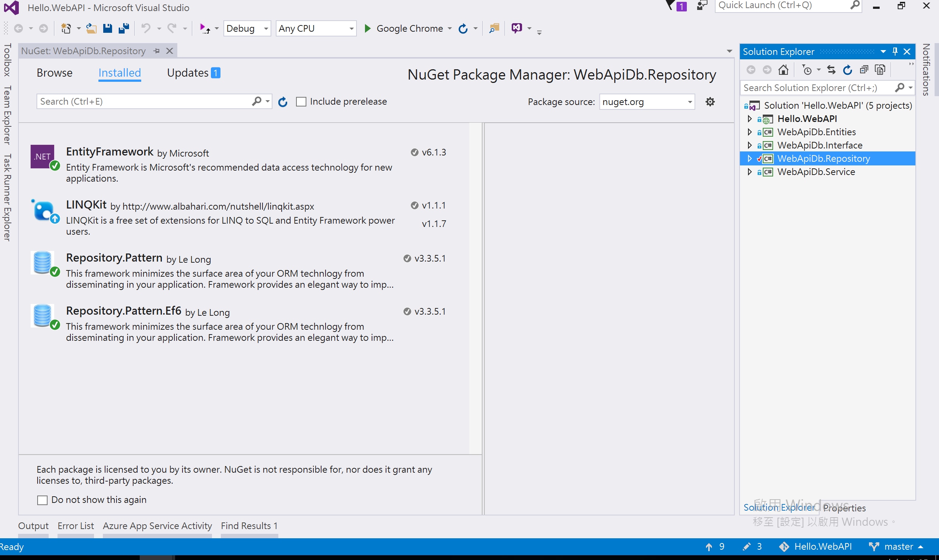Open the Toolbox side tab
This screenshot has width=939, height=560.
click(7, 60)
